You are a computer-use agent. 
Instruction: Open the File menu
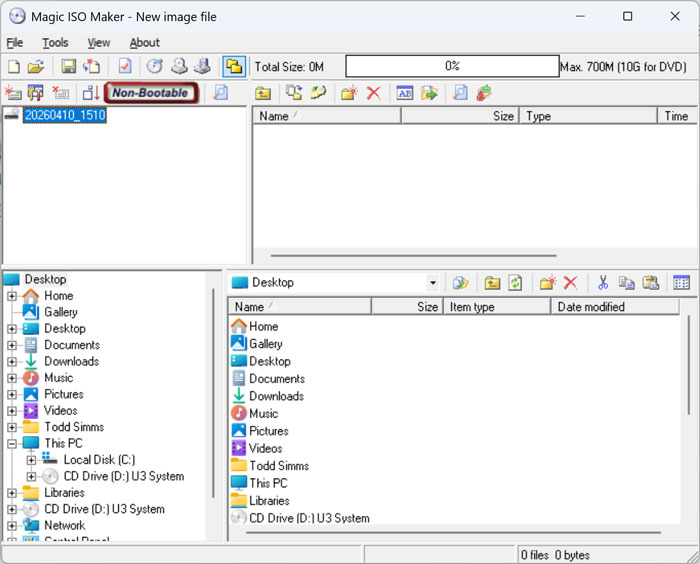click(15, 43)
